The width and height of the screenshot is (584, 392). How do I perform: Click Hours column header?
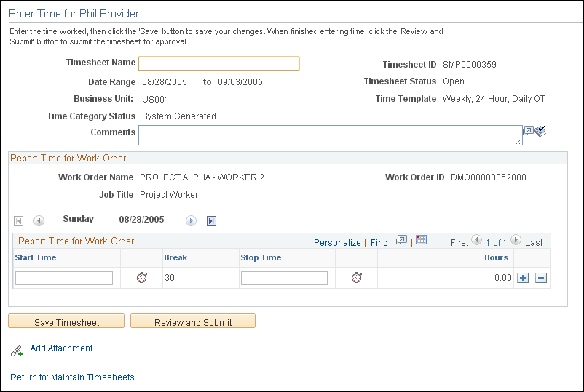(x=496, y=257)
